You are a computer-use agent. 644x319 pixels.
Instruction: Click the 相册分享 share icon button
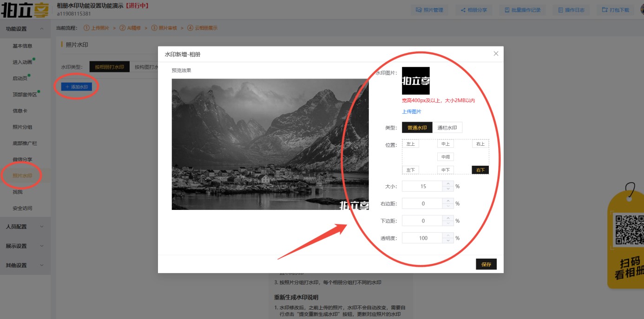pos(473,10)
